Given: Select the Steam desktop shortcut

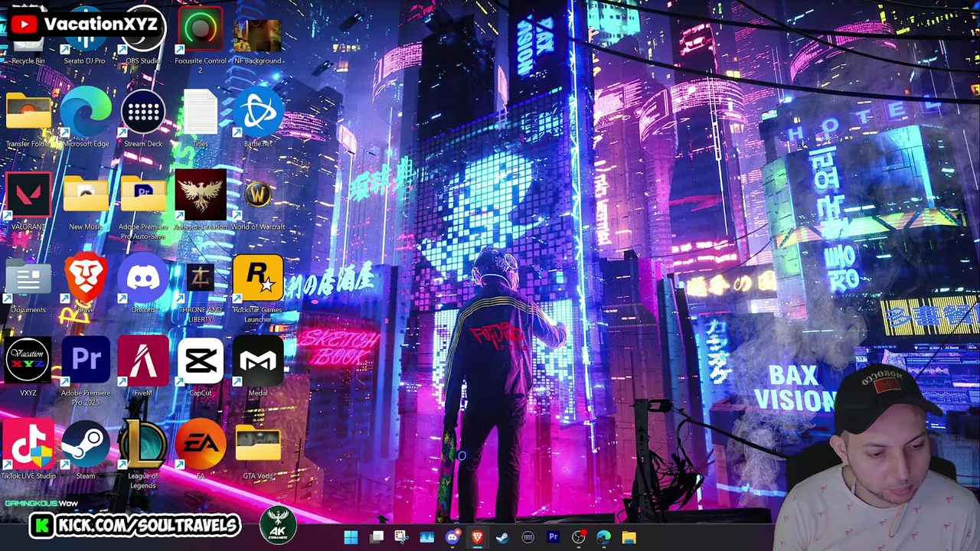Looking at the screenshot, I should point(86,450).
